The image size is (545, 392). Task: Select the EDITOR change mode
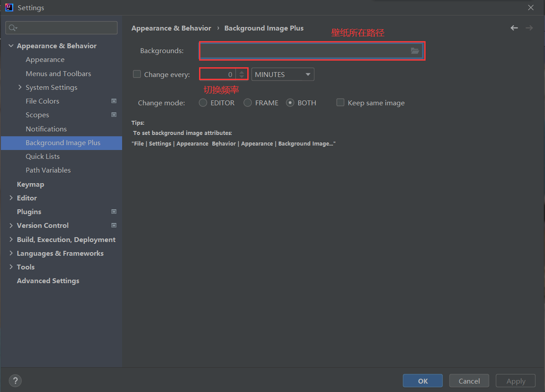coord(203,103)
